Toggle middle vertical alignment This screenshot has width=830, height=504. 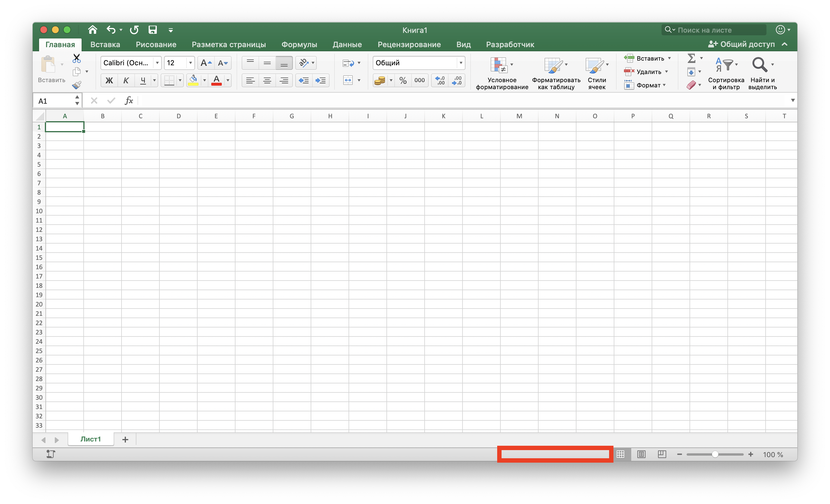(x=267, y=63)
